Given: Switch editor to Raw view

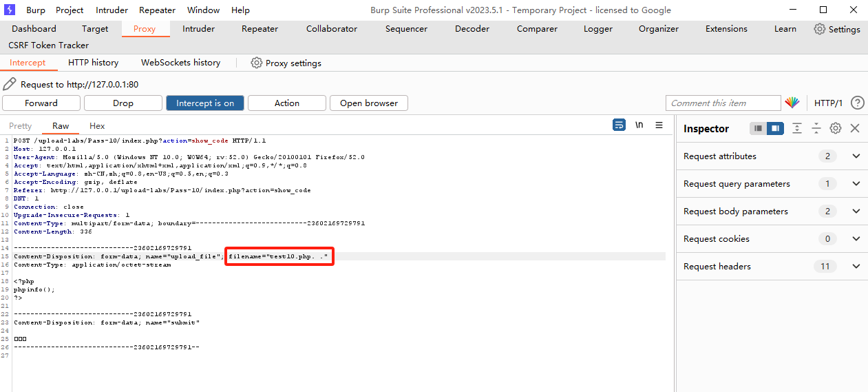Looking at the screenshot, I should pyautogui.click(x=61, y=126).
